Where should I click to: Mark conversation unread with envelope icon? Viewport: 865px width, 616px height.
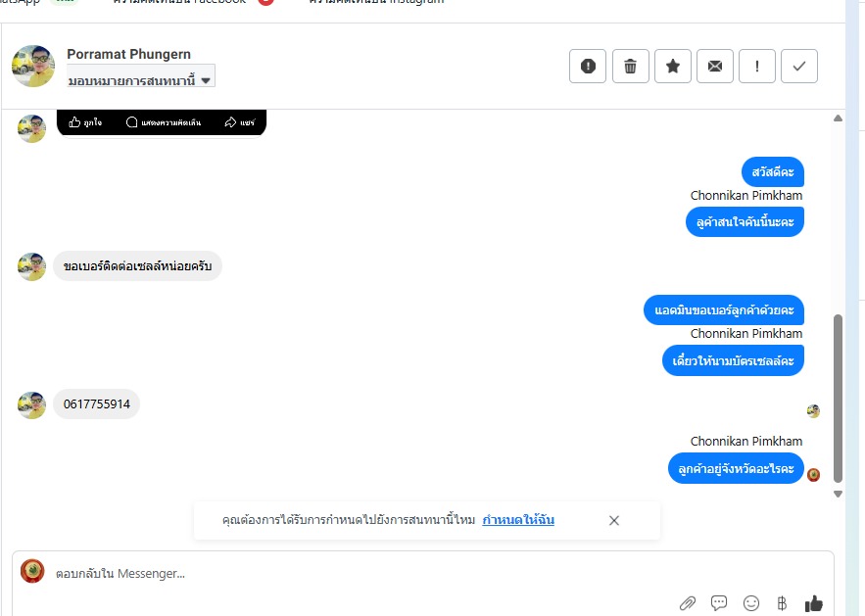pos(715,67)
